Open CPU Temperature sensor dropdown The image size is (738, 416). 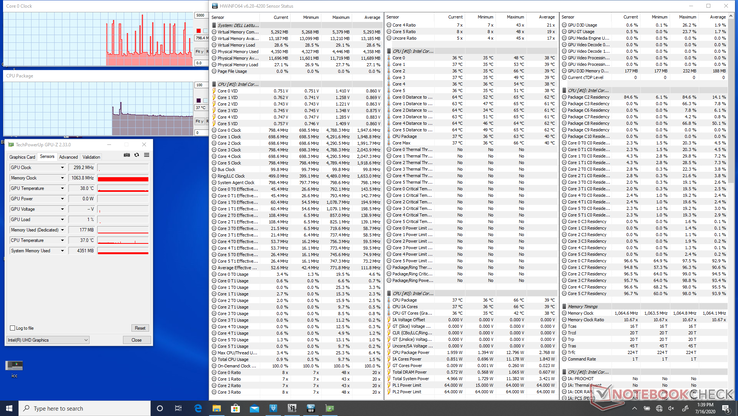62,240
